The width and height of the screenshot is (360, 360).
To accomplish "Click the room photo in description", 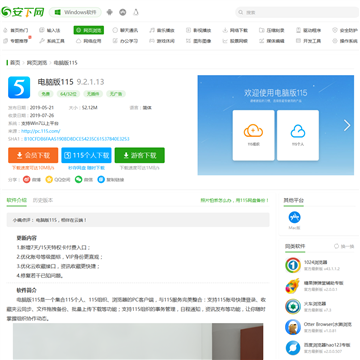I will (138, 341).
